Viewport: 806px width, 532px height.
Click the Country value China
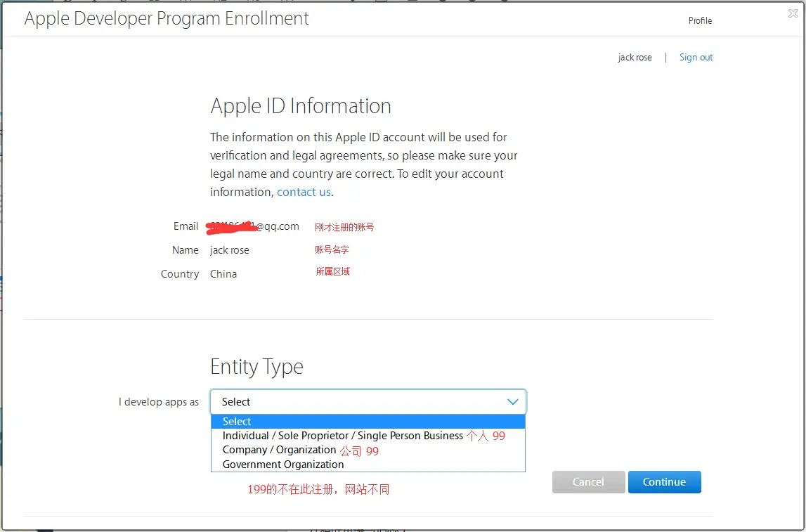(x=223, y=274)
